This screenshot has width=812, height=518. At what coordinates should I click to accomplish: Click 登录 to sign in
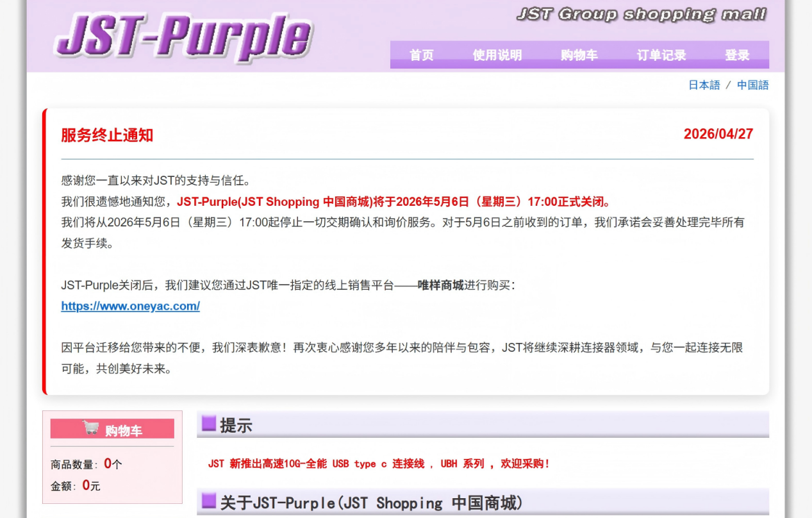point(735,55)
